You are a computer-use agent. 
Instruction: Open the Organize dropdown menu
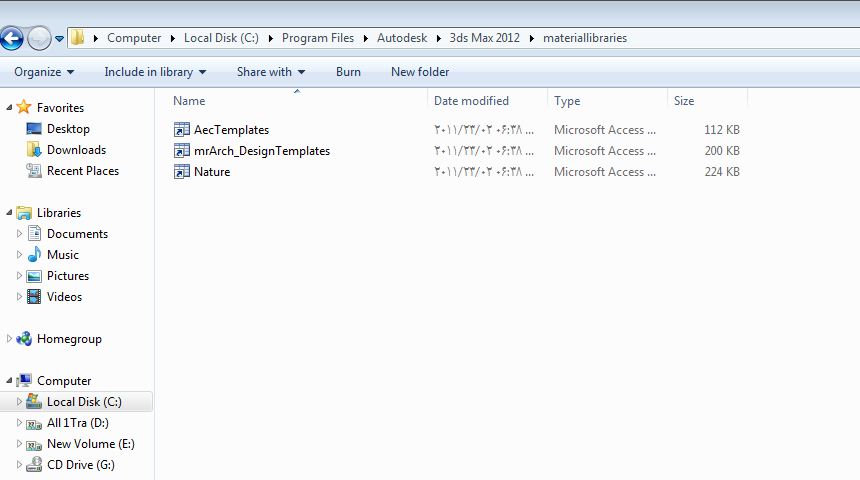pyautogui.click(x=44, y=72)
